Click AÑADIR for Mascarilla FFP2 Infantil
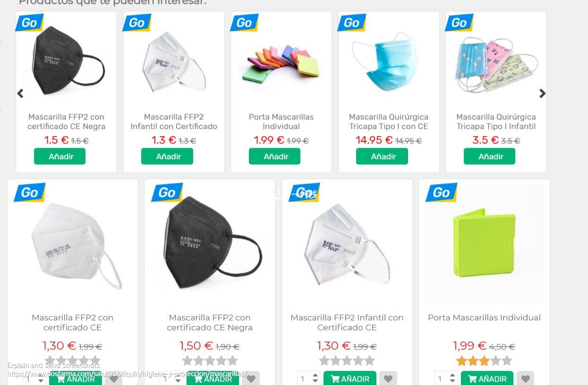This screenshot has height=385, width=588. pos(350,378)
